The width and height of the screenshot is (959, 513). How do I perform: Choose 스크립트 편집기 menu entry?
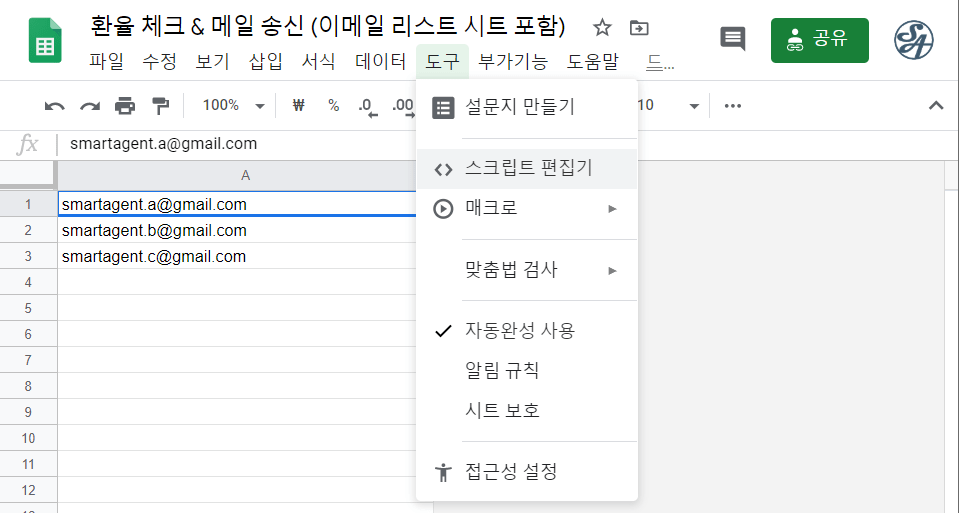527,169
